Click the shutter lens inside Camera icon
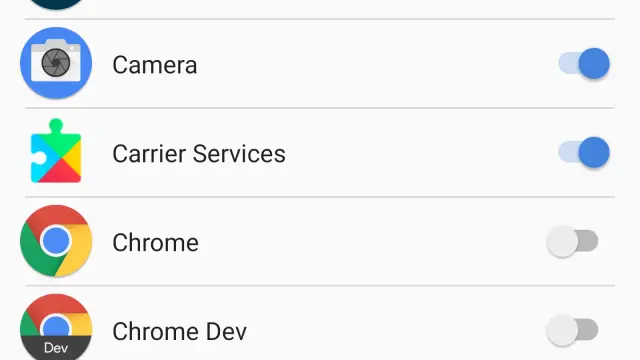 coord(56,62)
